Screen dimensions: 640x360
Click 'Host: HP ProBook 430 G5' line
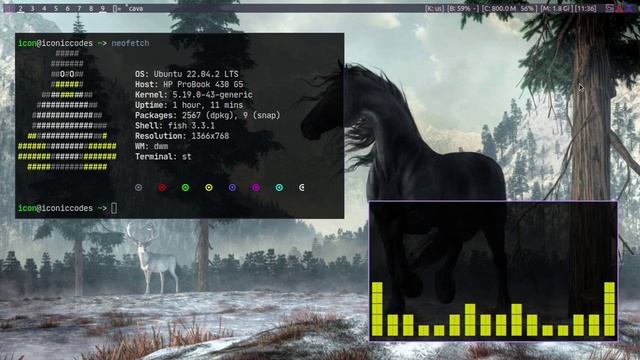[189, 84]
